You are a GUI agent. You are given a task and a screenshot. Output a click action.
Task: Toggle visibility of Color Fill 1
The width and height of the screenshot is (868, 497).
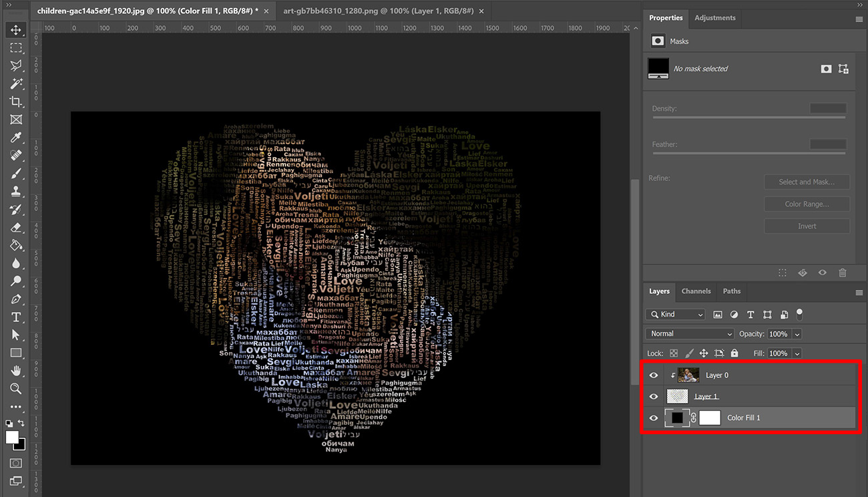(654, 418)
